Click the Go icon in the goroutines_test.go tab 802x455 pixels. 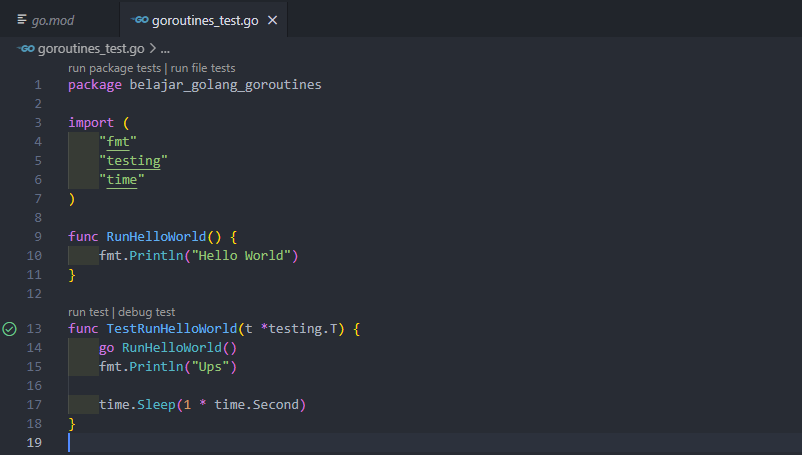140,20
